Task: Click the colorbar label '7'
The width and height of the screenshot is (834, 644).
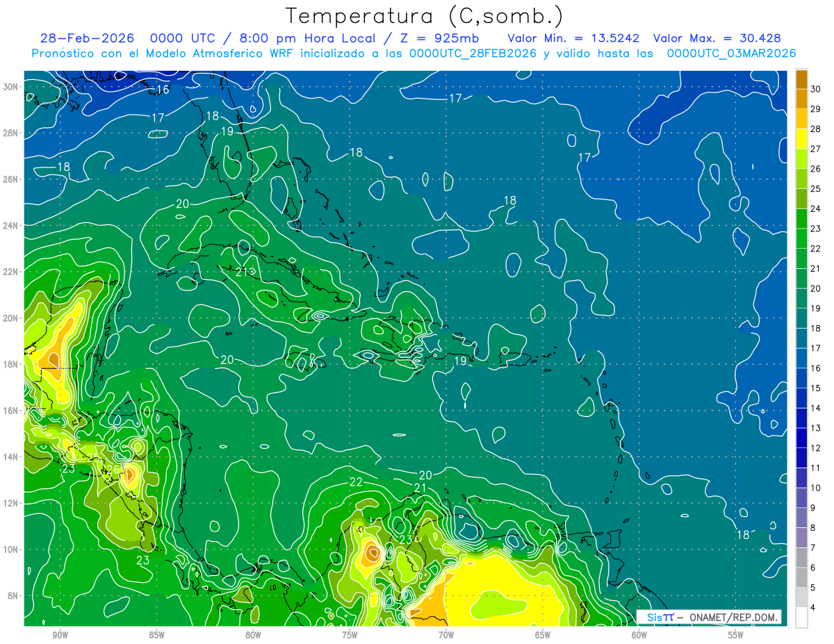Action: pyautogui.click(x=814, y=548)
